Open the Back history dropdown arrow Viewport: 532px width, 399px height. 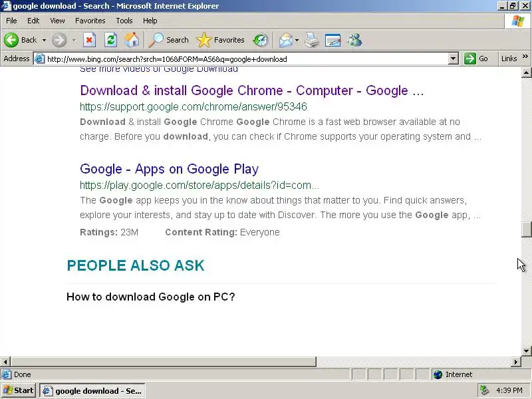(x=44, y=40)
